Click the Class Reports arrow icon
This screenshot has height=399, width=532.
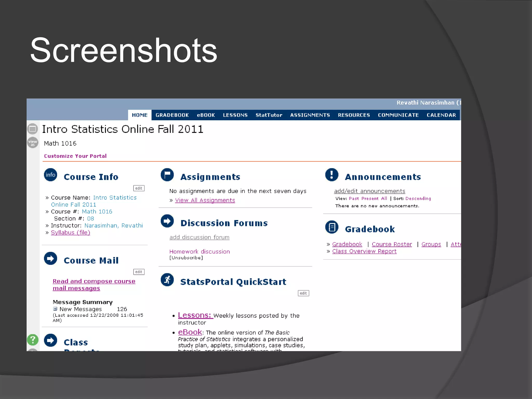tap(50, 340)
